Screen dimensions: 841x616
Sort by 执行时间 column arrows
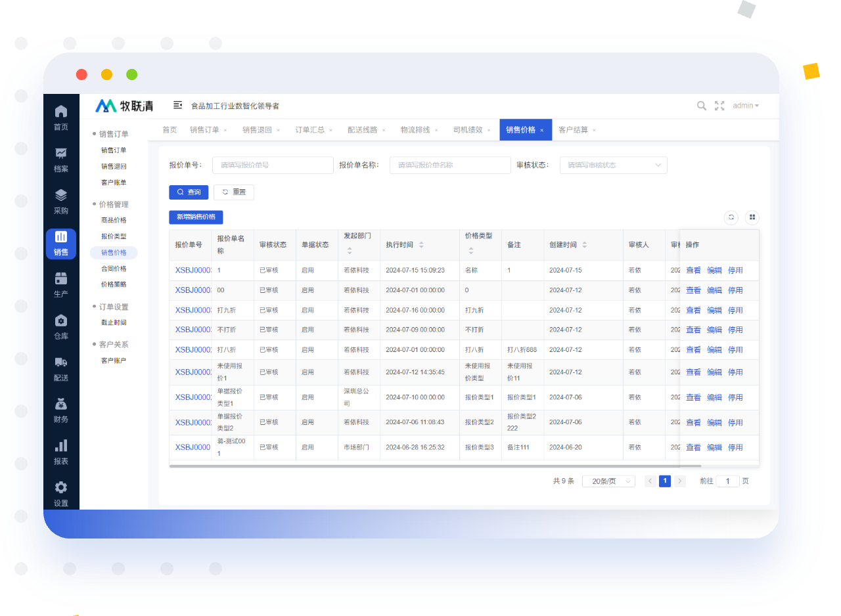(421, 245)
